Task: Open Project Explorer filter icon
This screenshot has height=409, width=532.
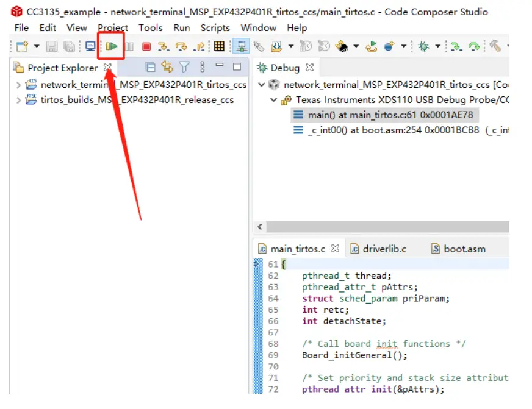Action: 184,67
